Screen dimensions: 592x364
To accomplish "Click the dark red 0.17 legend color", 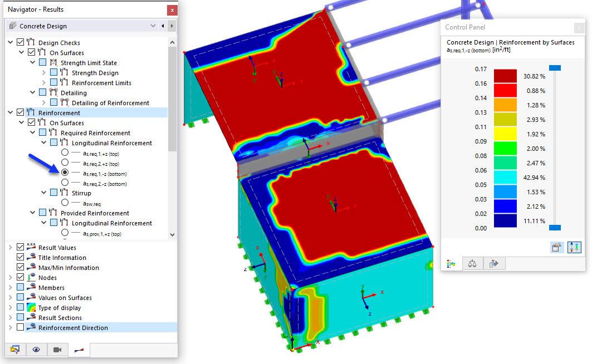I will click(x=505, y=76).
